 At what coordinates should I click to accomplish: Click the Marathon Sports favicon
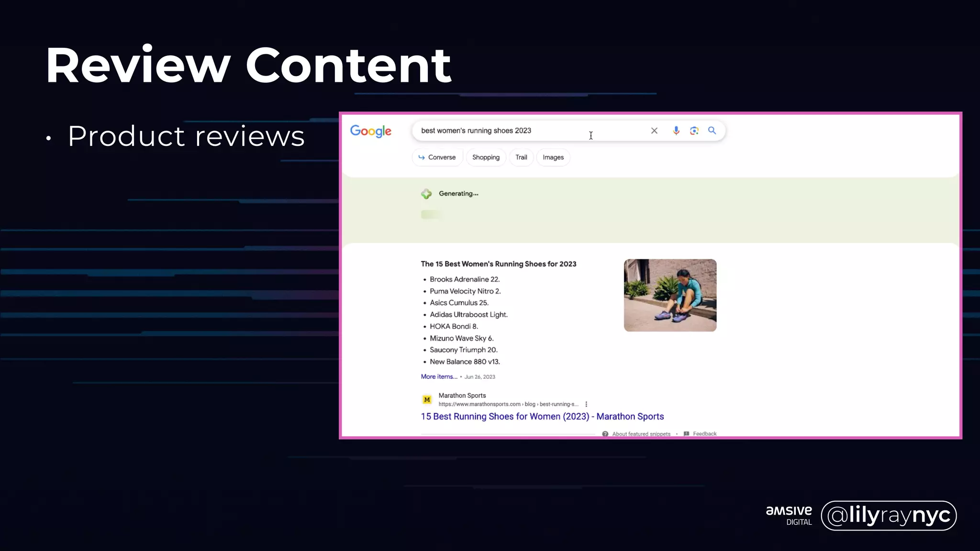point(427,399)
